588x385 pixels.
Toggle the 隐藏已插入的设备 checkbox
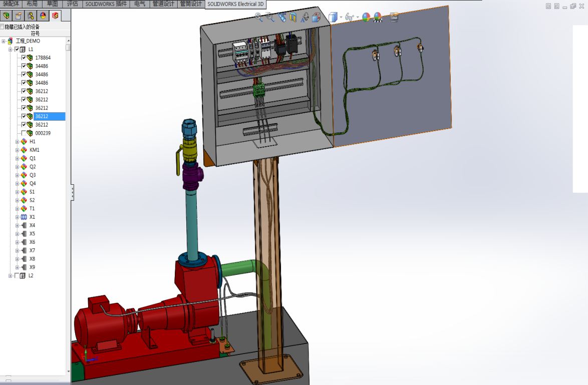[x=2, y=27]
